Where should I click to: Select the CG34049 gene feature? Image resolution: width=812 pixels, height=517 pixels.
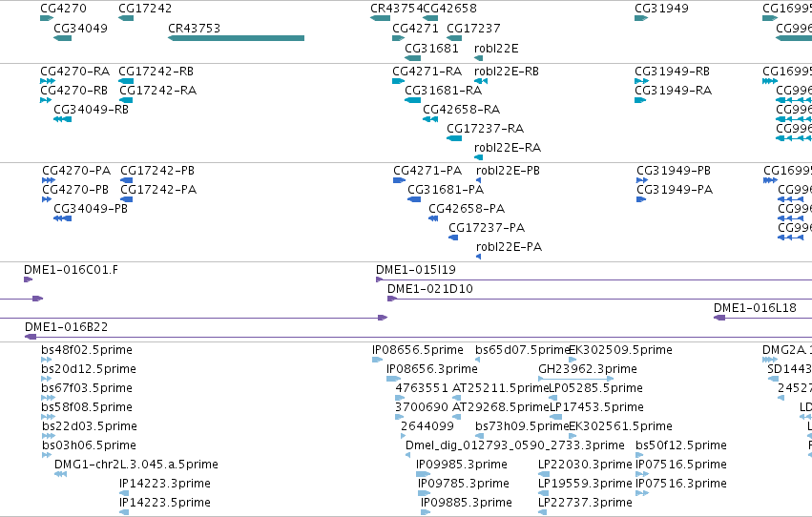(63, 38)
